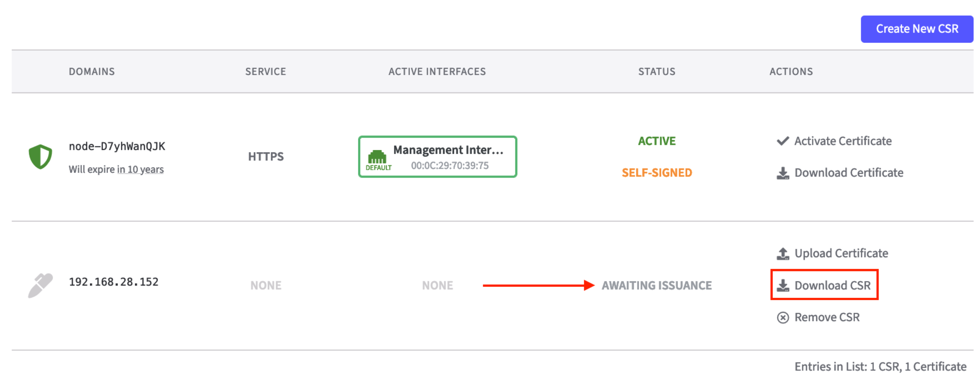Viewport: 980px width, 390px height.
Task: Click the Download Certificate tray icon
Action: pyautogui.click(x=782, y=173)
